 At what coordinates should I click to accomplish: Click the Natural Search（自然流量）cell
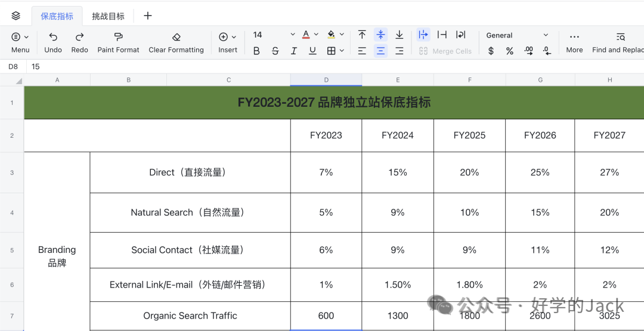[190, 212]
